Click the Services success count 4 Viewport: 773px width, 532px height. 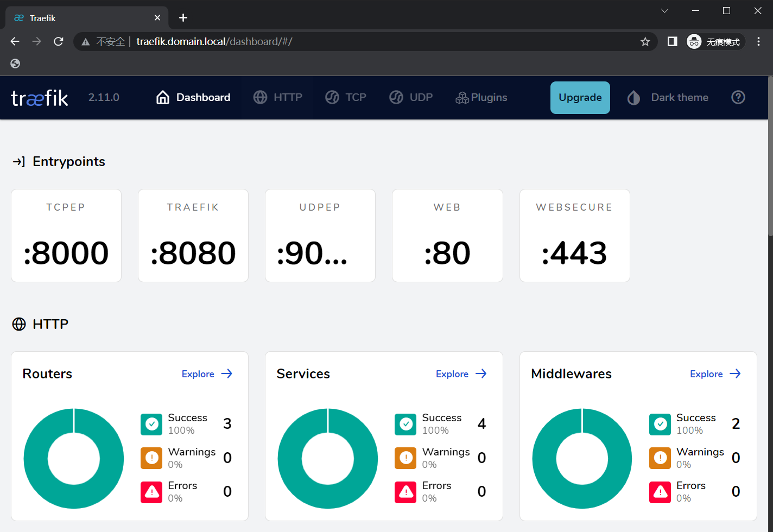[481, 424]
